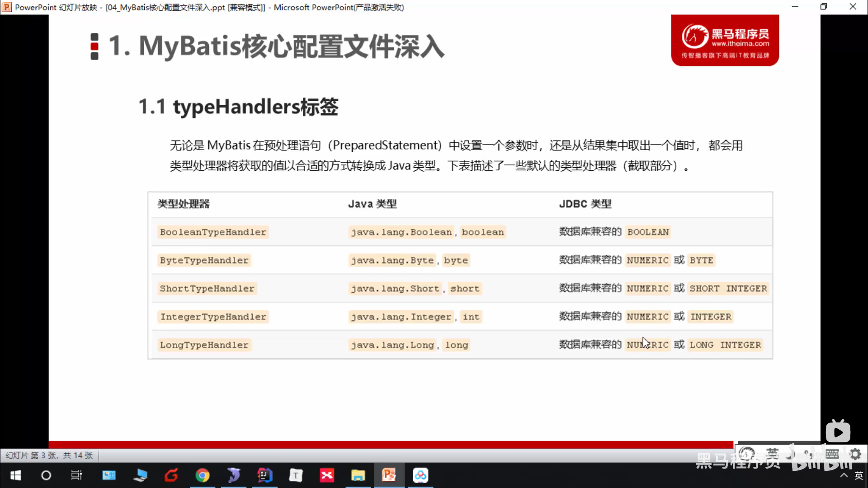Open File Explorer from the taskbar
868x488 pixels.
(358, 475)
